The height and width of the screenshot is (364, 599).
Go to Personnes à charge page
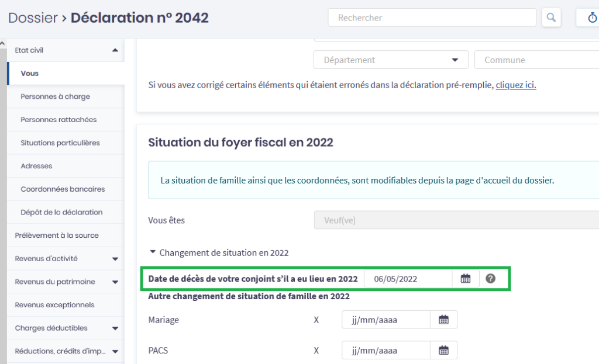tap(55, 96)
